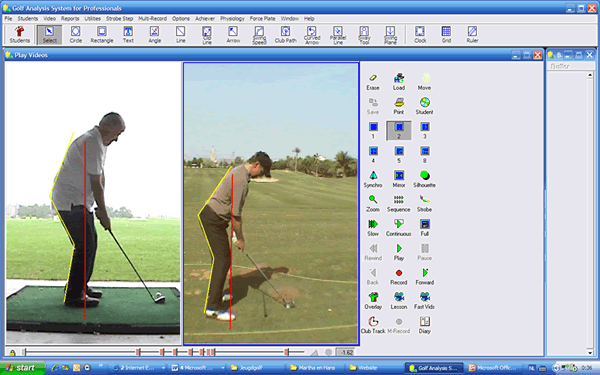This screenshot has width=600, height=375.
Task: Click the Zoom magnifier icon
Action: tap(373, 204)
